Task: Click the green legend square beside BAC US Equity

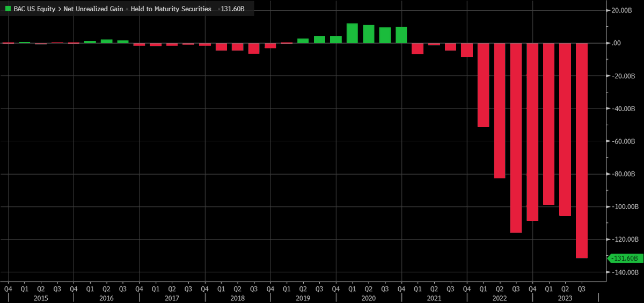Action: coord(8,10)
